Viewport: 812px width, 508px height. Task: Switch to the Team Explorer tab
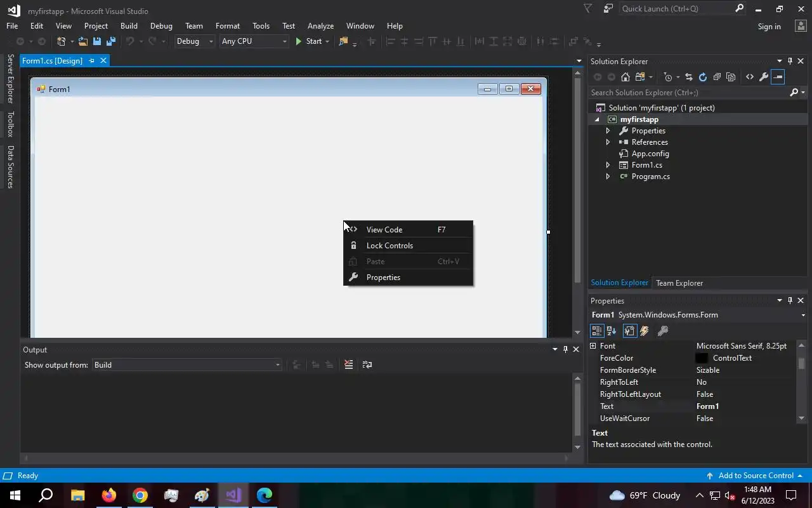(x=679, y=283)
